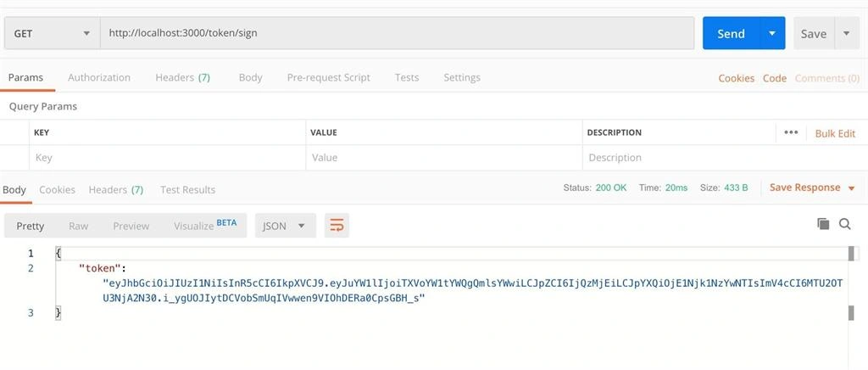Screen dimensions: 868x370
Task: Open the Code snippet link
Action: pyautogui.click(x=775, y=78)
